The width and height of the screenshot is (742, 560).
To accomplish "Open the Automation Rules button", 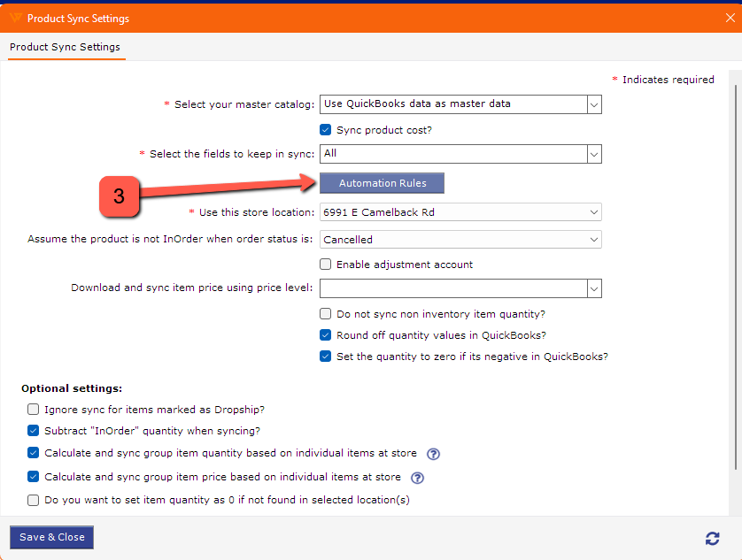I will pos(382,183).
